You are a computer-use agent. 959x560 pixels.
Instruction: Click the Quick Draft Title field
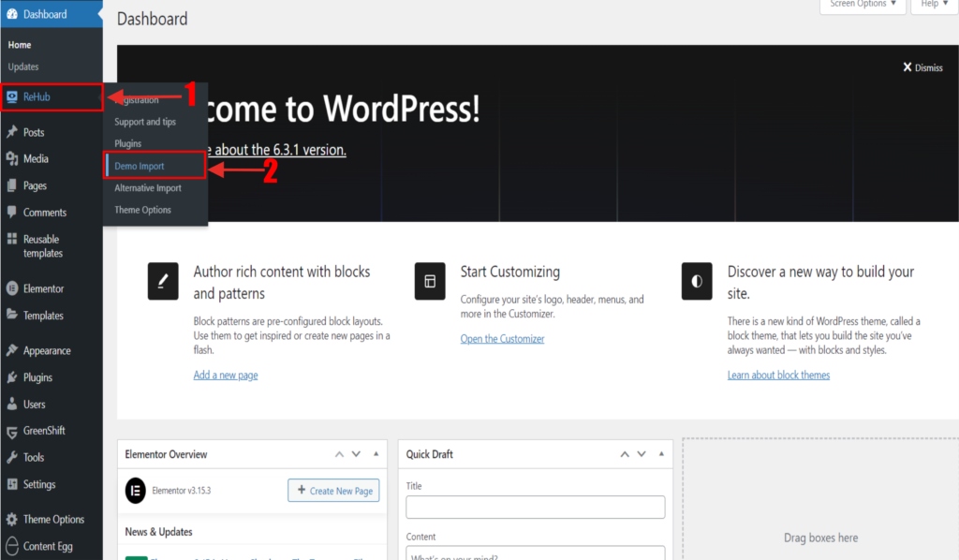[535, 507]
